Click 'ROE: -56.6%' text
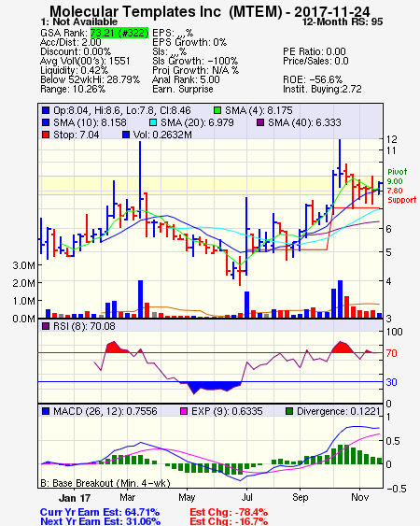 313,79
